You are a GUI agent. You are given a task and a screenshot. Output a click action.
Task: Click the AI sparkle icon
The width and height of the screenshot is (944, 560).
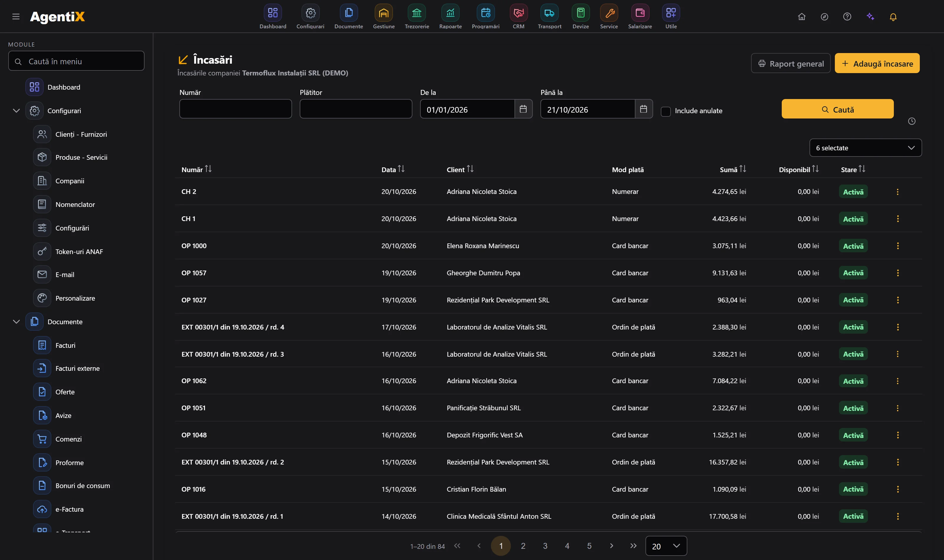[870, 17]
